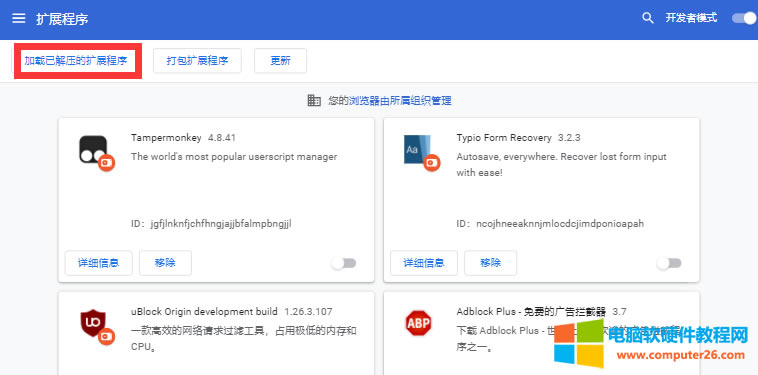Click the organization building icon
Screen dimensions: 758x375
click(314, 101)
